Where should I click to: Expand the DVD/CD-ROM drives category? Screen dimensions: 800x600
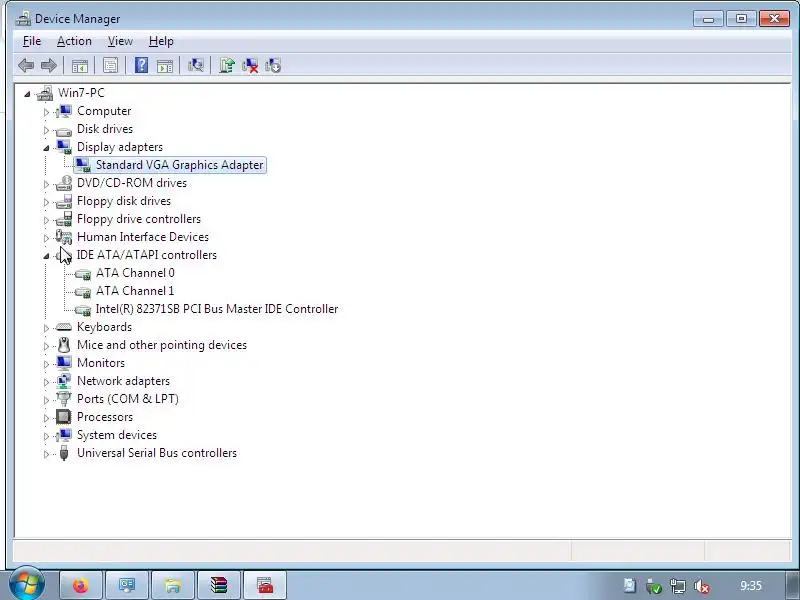[x=46, y=184]
